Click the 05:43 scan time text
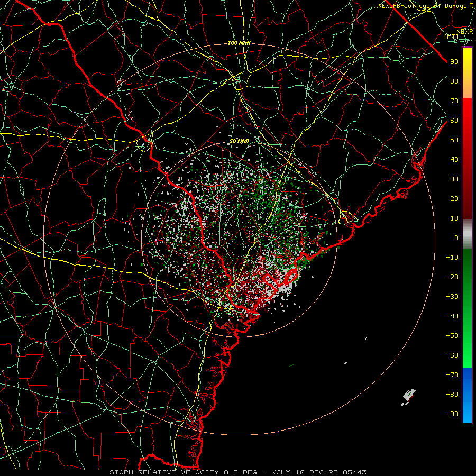Viewport: 476px width, 476px height. point(354,472)
